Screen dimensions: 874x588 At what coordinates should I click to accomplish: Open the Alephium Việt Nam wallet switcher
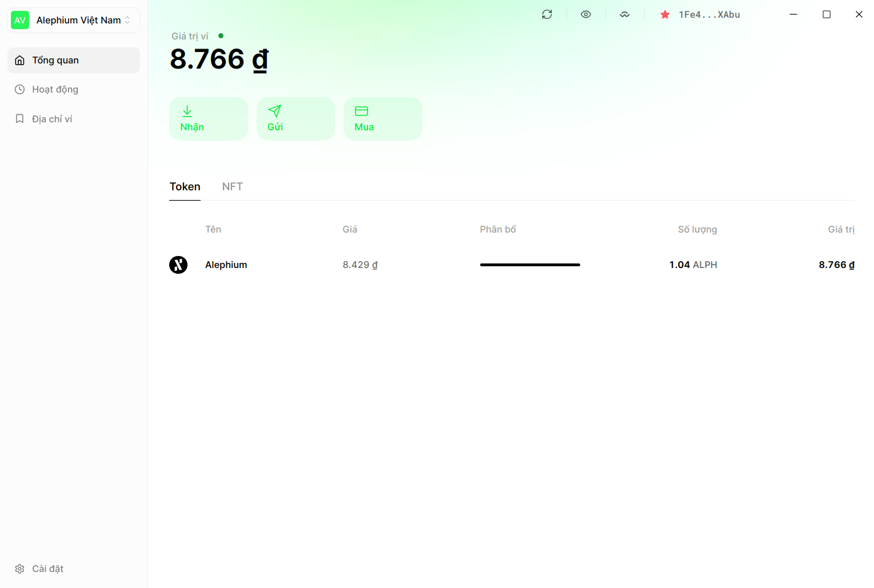[x=74, y=20]
